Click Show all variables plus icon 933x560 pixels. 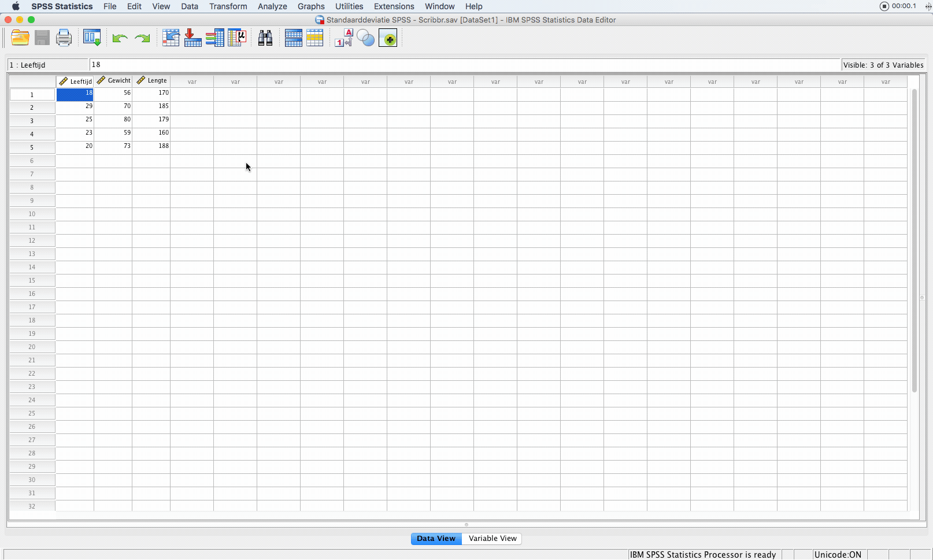(388, 38)
